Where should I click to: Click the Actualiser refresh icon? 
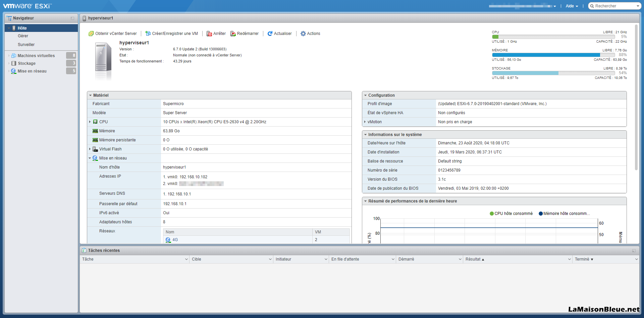tap(270, 34)
